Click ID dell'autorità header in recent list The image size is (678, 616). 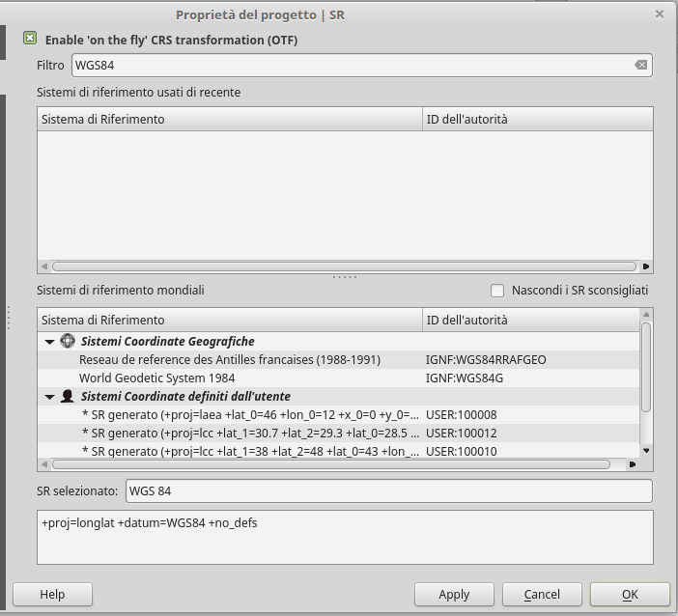[x=537, y=119]
